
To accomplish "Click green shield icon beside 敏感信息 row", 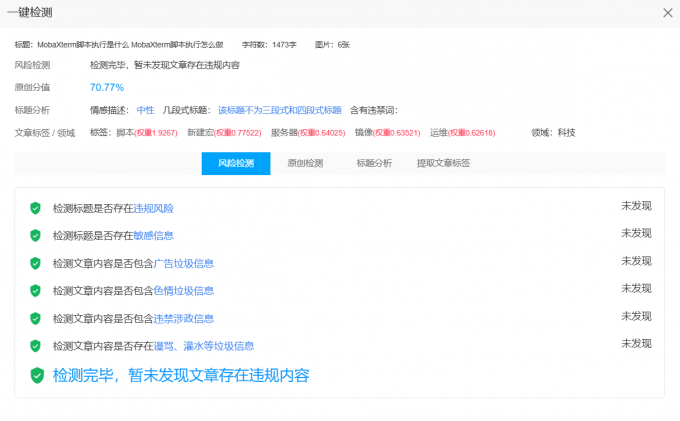I will [35, 235].
